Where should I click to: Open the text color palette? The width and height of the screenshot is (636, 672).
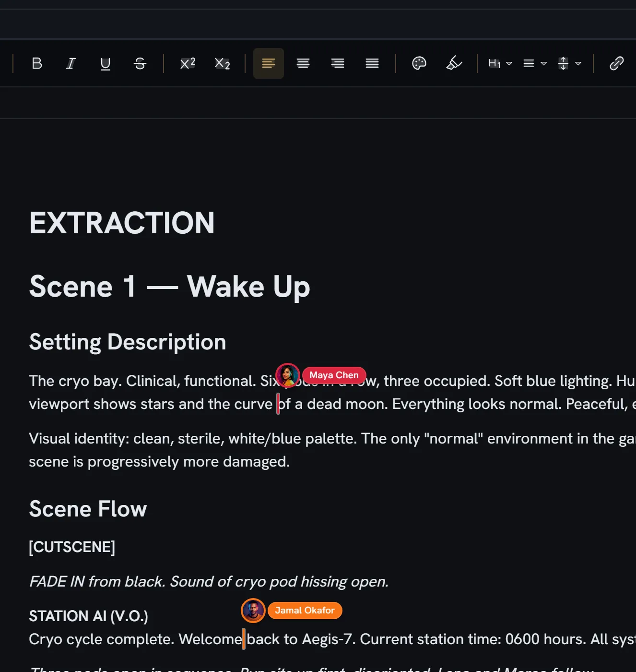point(419,63)
